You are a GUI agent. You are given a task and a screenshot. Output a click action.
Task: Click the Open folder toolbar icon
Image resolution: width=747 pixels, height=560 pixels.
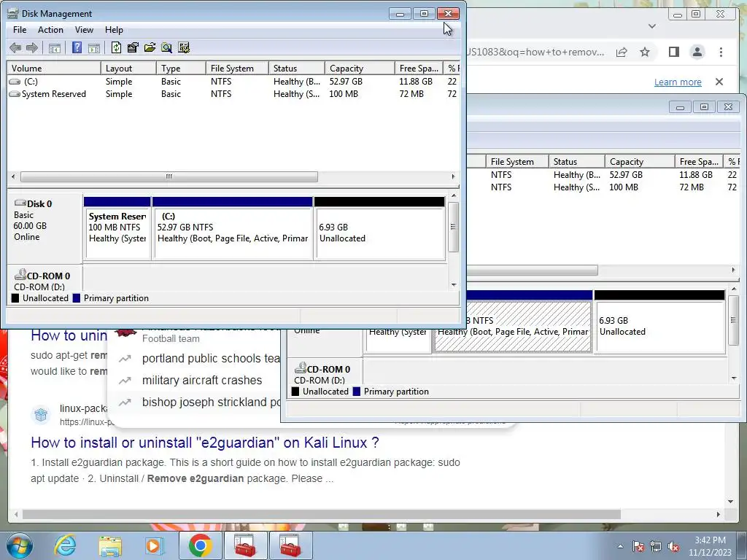(150, 47)
